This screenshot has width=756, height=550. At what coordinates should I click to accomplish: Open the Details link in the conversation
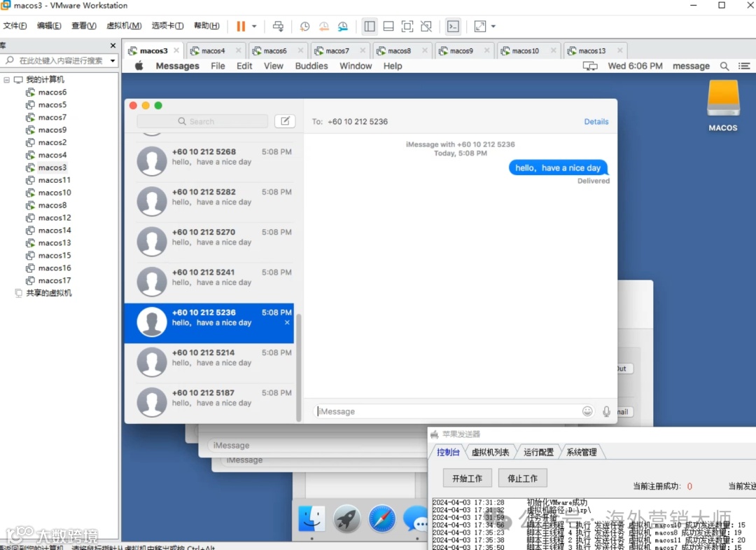[x=596, y=122]
